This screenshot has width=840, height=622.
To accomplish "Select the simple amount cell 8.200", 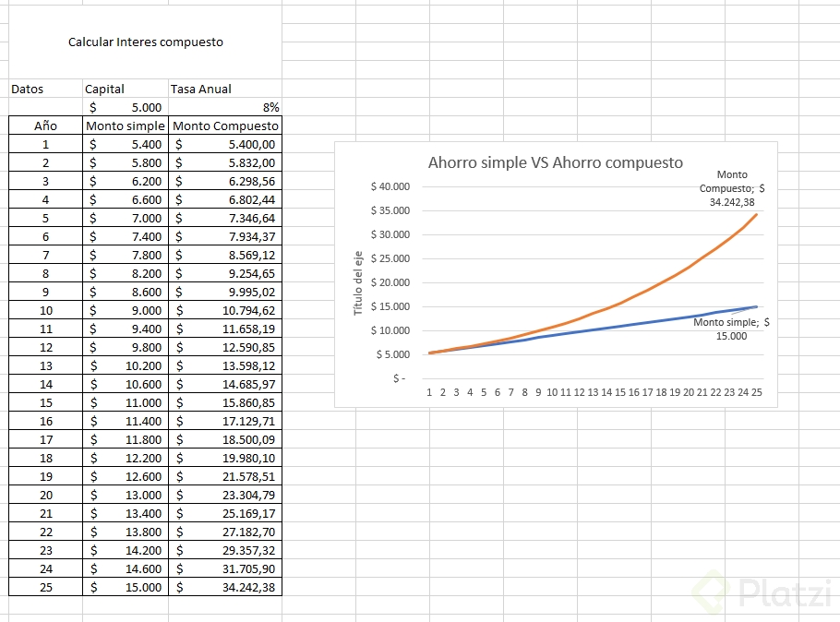I will tap(126, 273).
